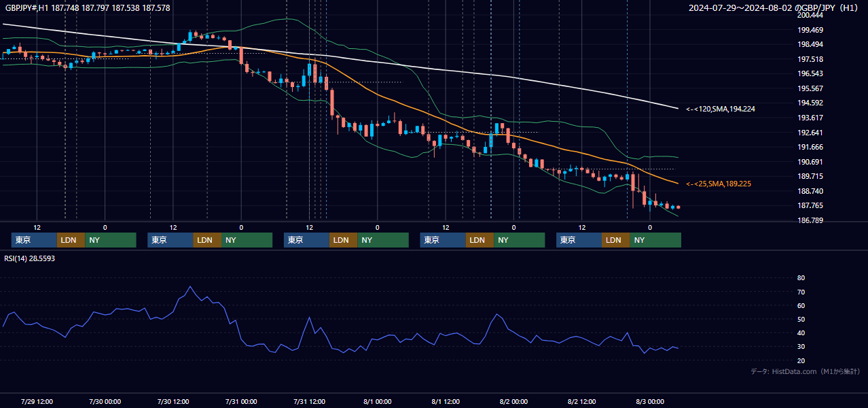Image resolution: width=868 pixels, height=408 pixels.
Task: Click the 191.666 price axis label
Action: [810, 147]
